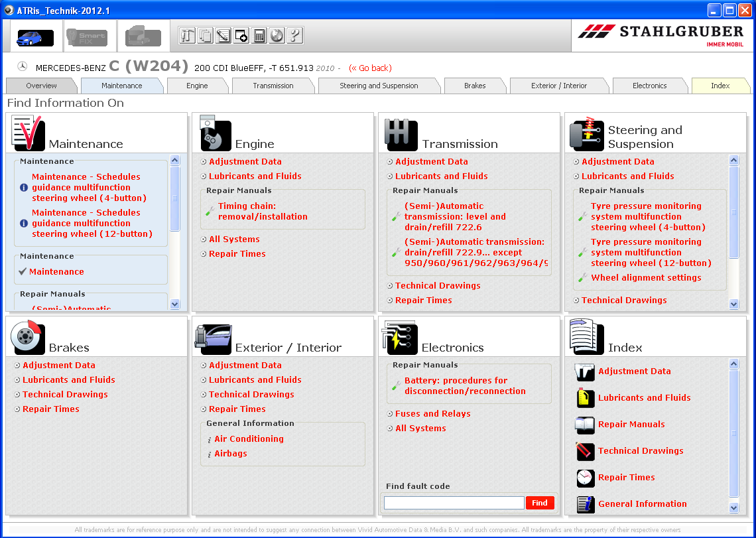Click the copy documents toolbar icon

(206, 36)
